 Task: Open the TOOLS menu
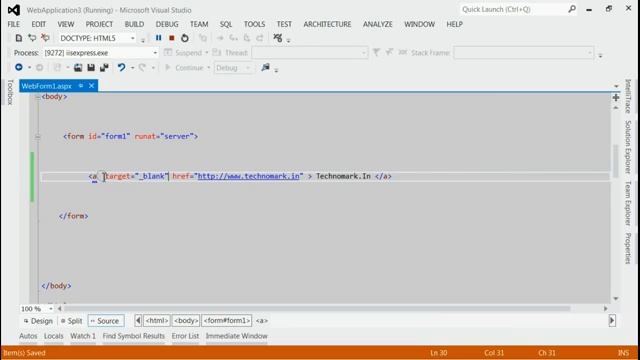click(254, 24)
